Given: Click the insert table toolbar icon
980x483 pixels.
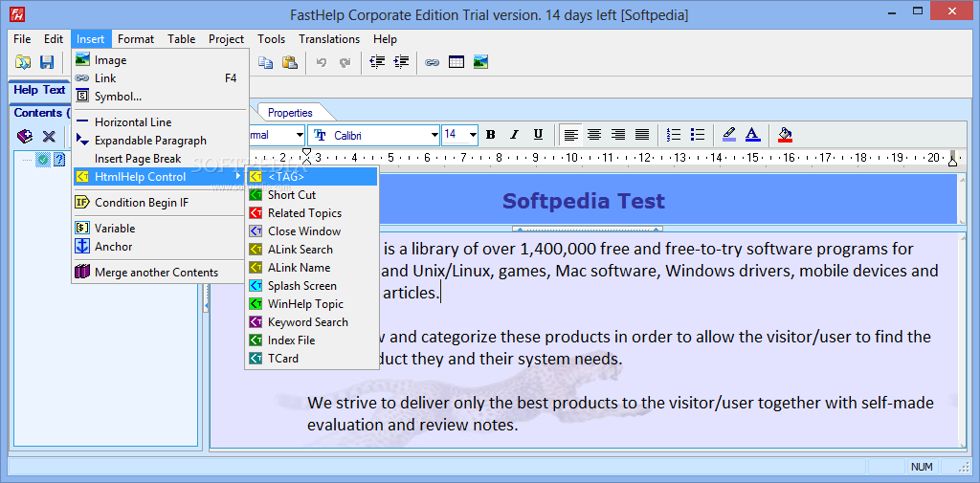Looking at the screenshot, I should (457, 62).
